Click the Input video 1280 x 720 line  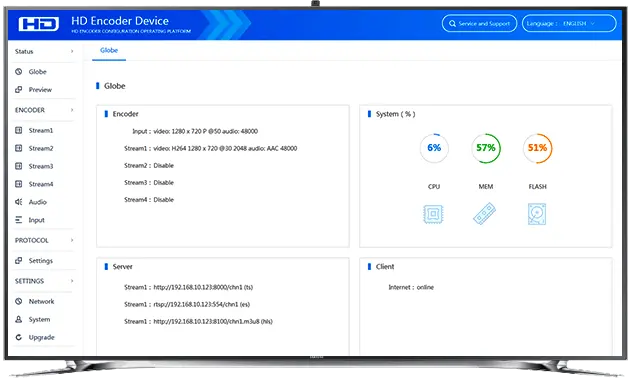[x=195, y=131]
